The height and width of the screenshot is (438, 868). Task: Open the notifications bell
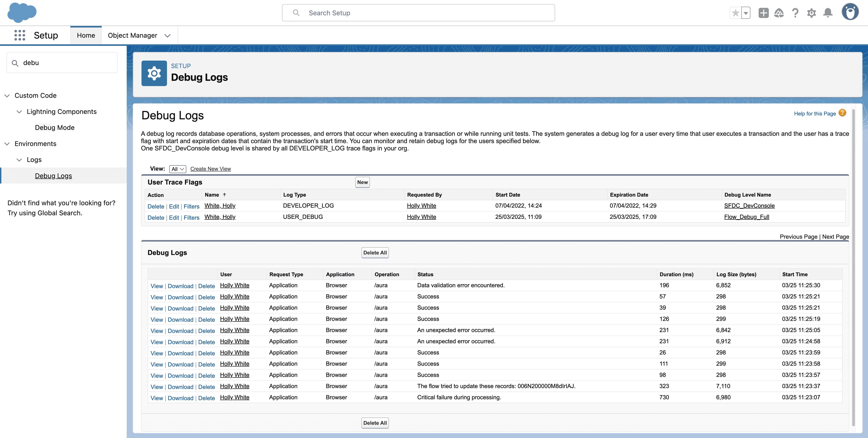click(828, 13)
